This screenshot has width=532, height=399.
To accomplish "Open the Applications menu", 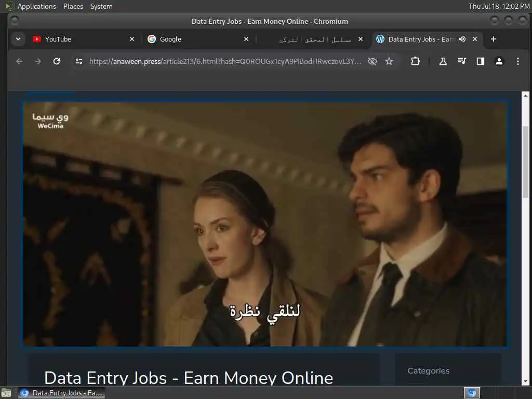I will tap(37, 6).
